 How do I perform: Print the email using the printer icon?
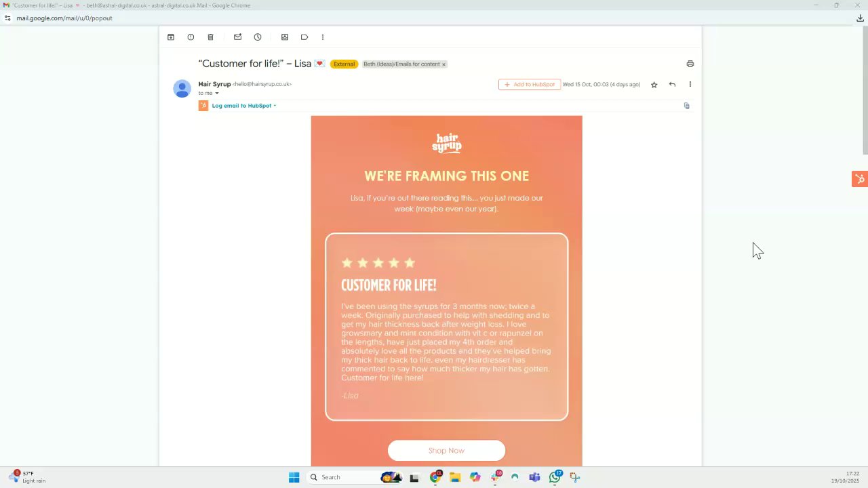(690, 64)
